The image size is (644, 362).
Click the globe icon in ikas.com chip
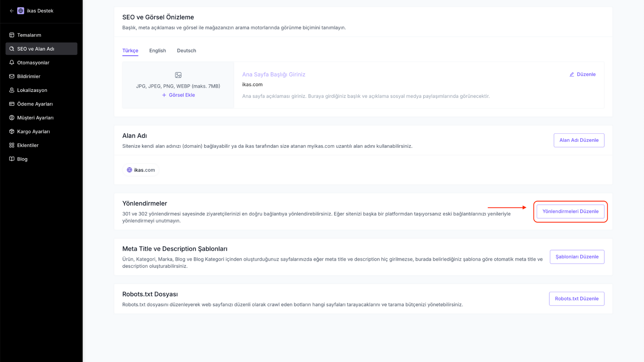point(129,170)
